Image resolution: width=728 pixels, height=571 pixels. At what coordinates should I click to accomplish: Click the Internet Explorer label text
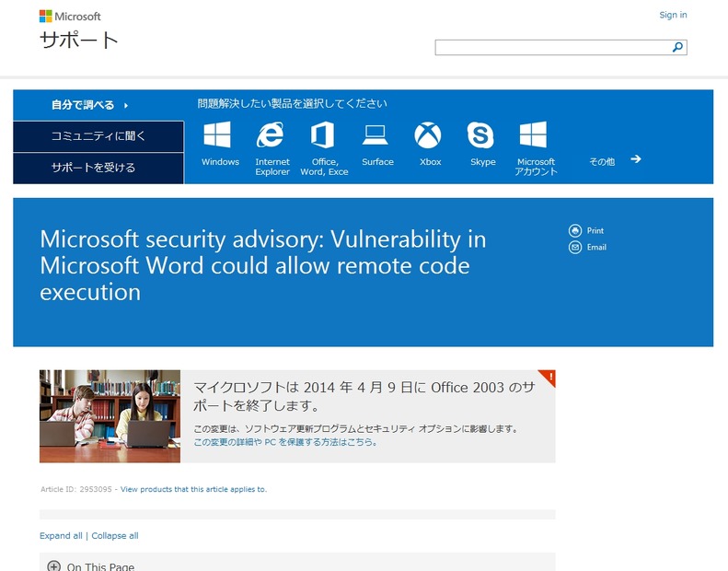point(272,167)
